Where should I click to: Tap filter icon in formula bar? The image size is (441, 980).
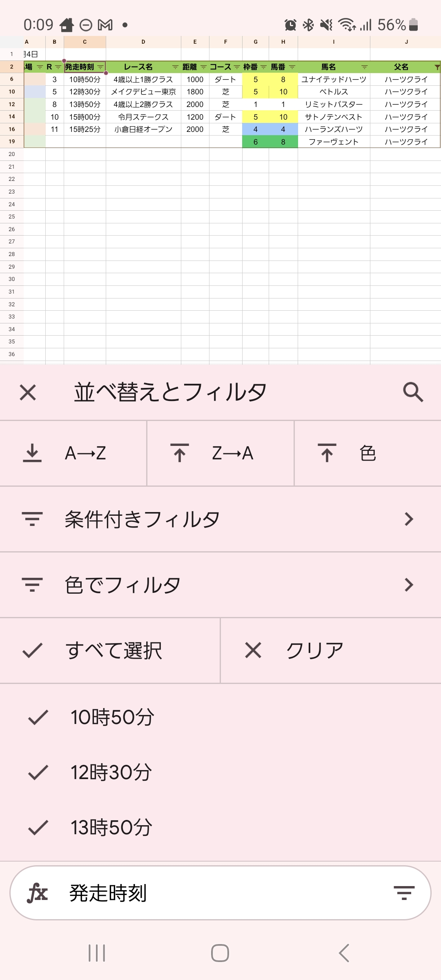(404, 893)
